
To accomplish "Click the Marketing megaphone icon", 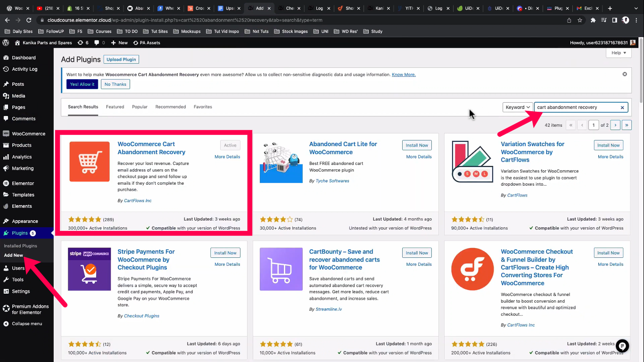I will click(x=6, y=168).
